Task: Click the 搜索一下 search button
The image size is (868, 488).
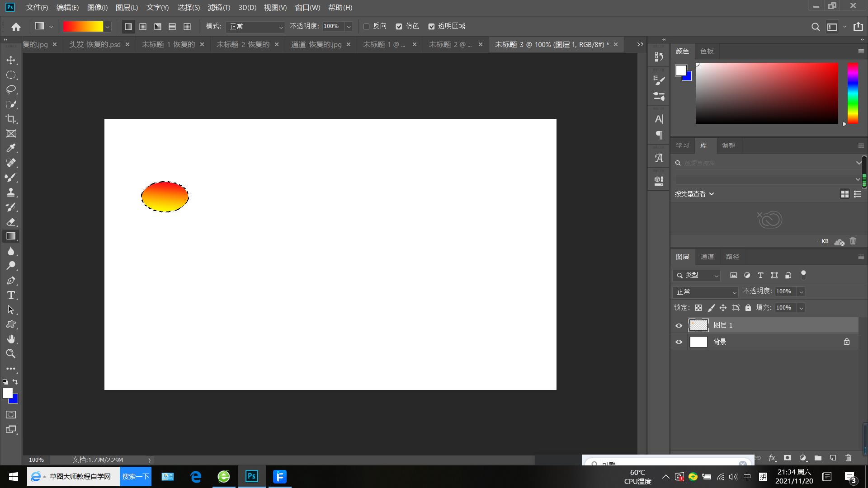Action: point(135,477)
